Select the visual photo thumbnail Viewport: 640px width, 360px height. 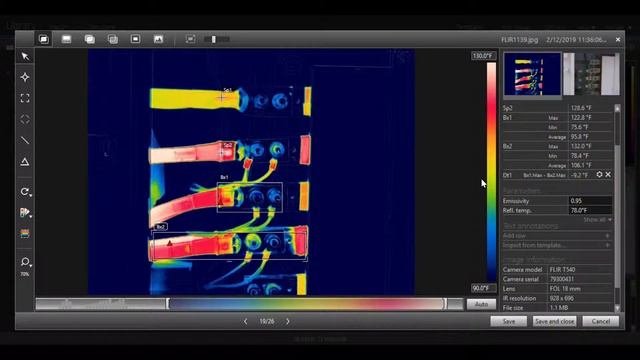pos(591,74)
